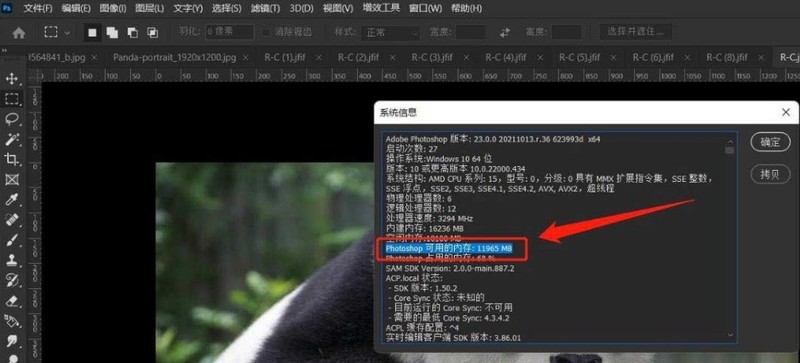This screenshot has height=363, width=800.
Task: Choose Intersect with Selection mode icon
Action: tap(152, 33)
